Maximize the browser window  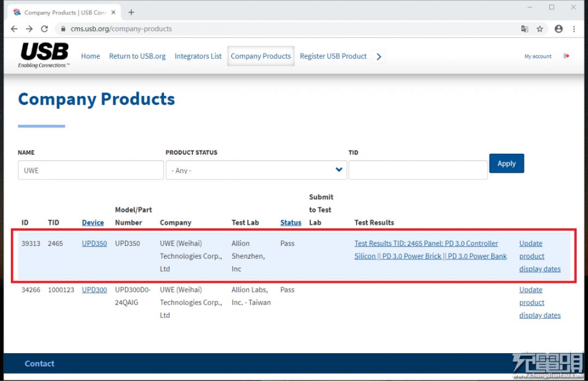tap(552, 7)
